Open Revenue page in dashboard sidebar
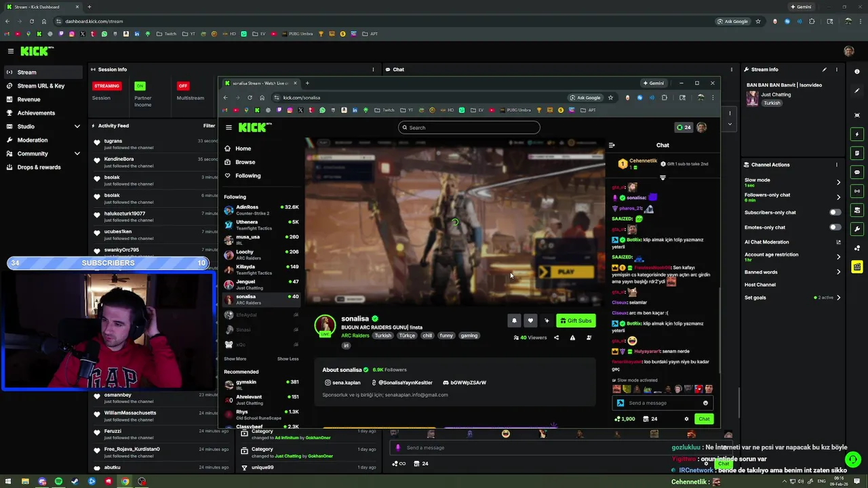Screen dimensions: 868x488 28,100
